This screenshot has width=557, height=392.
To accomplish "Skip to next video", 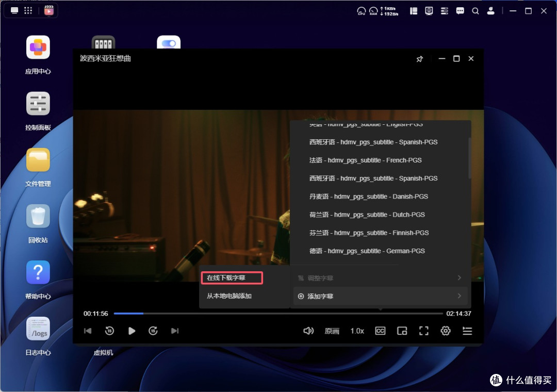I will [175, 331].
